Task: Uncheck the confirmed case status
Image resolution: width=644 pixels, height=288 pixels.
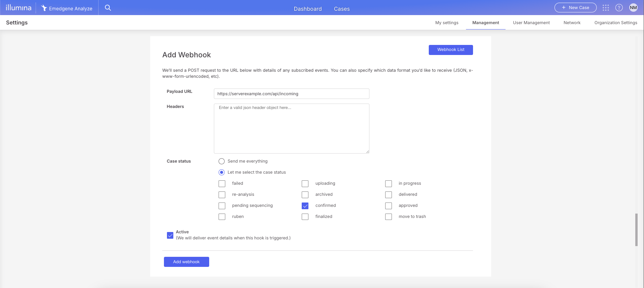Action: tap(305, 206)
